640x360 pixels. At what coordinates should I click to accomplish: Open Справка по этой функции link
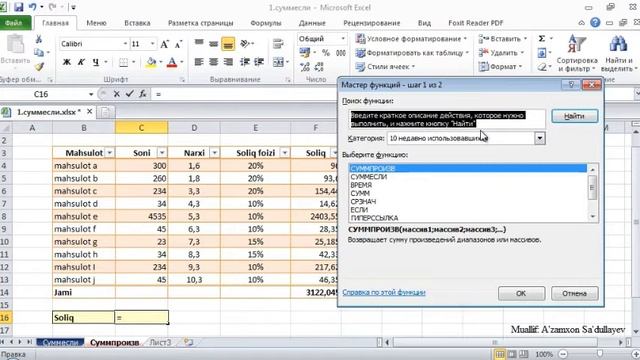point(384,292)
